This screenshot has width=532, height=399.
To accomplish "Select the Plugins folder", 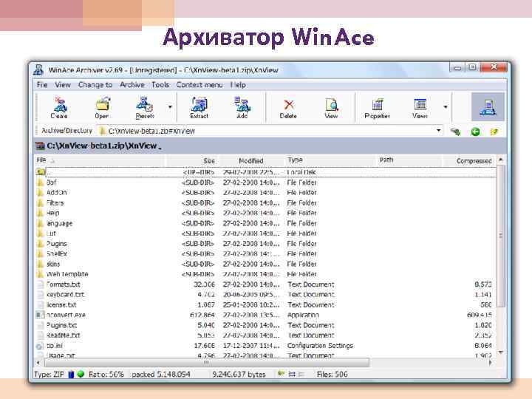I will coord(265,243).
